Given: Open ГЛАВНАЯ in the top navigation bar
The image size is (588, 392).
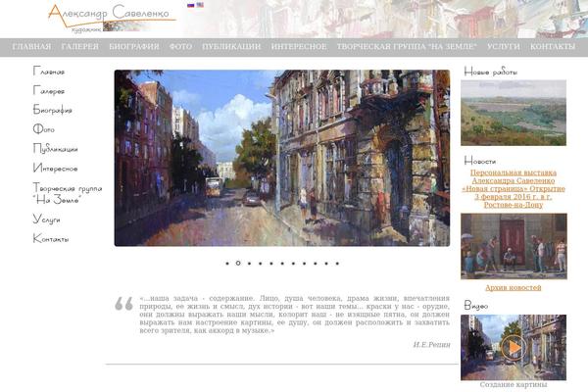Looking at the screenshot, I should (31, 47).
